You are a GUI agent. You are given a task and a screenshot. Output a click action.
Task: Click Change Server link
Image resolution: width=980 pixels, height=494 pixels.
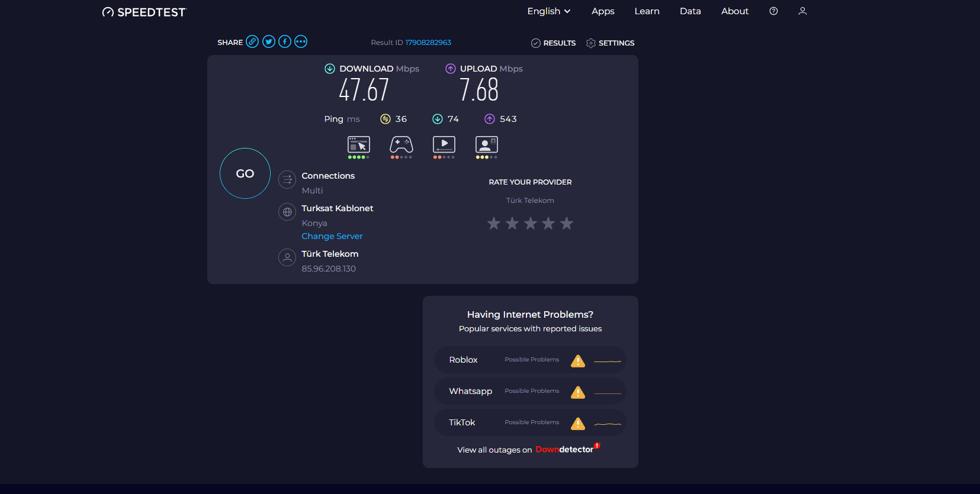332,236
